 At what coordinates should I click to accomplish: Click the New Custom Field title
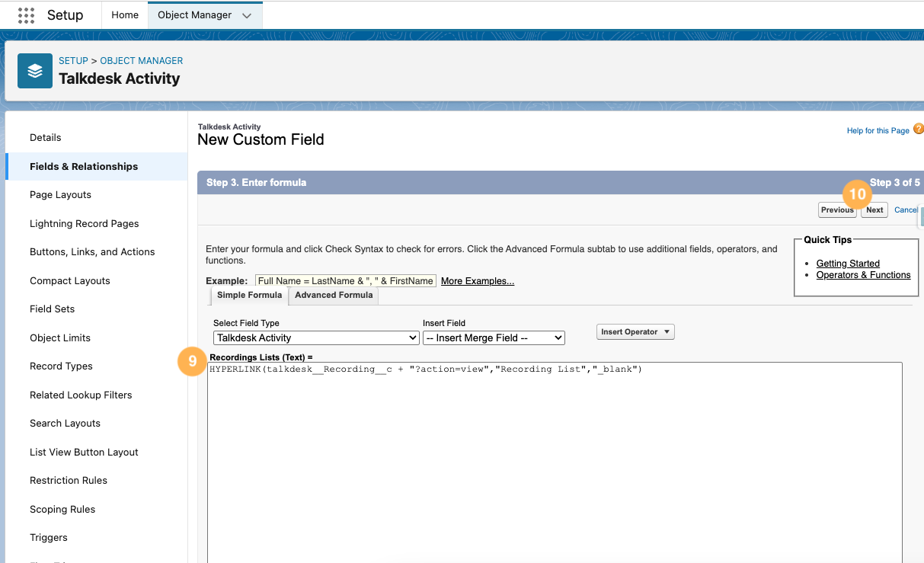click(261, 139)
